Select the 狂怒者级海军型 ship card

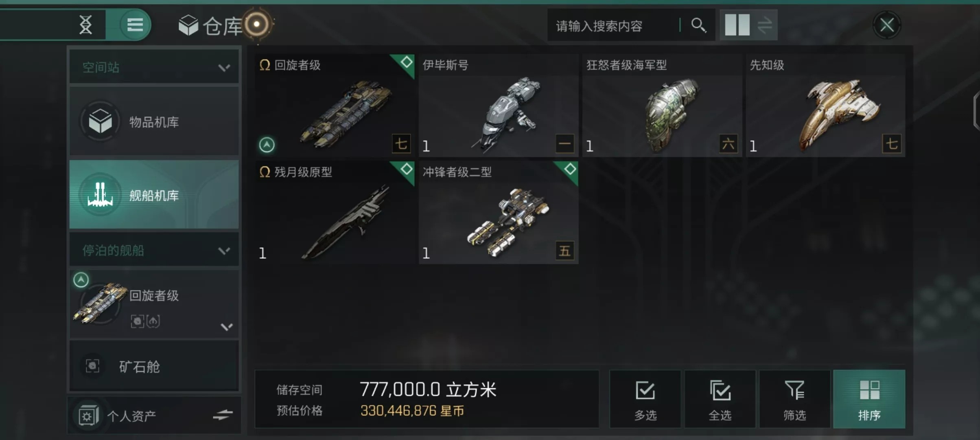(662, 106)
